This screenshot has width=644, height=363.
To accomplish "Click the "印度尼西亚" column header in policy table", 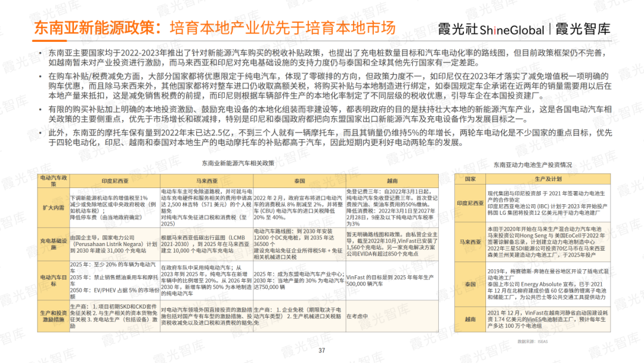I will [x=114, y=181].
